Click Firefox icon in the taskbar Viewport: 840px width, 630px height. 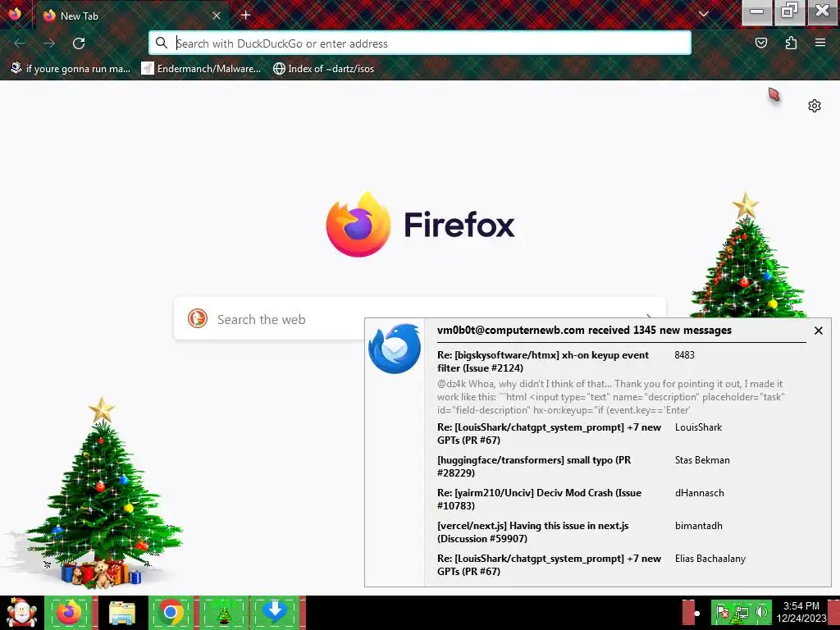pyautogui.click(x=69, y=613)
